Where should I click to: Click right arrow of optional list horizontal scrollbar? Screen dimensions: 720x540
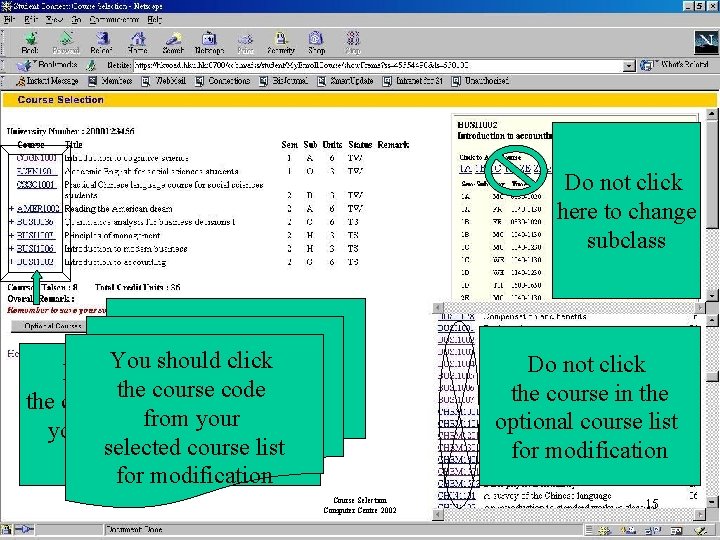(700, 515)
